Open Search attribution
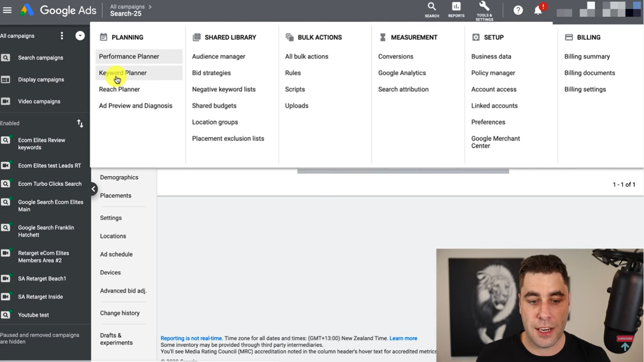 click(x=404, y=89)
